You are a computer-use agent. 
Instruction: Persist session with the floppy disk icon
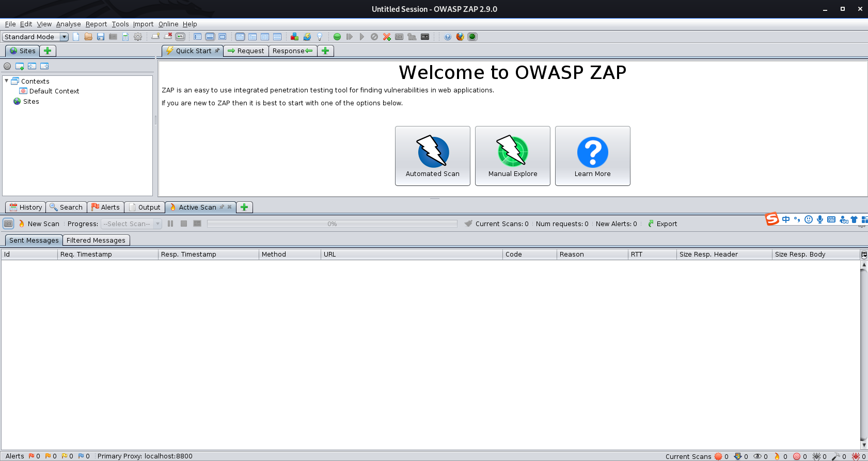[101, 37]
